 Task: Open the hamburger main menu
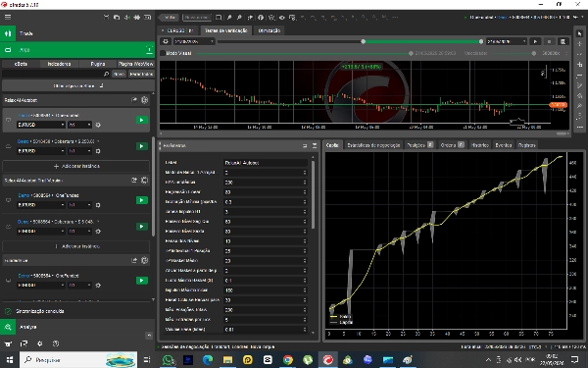8,17
